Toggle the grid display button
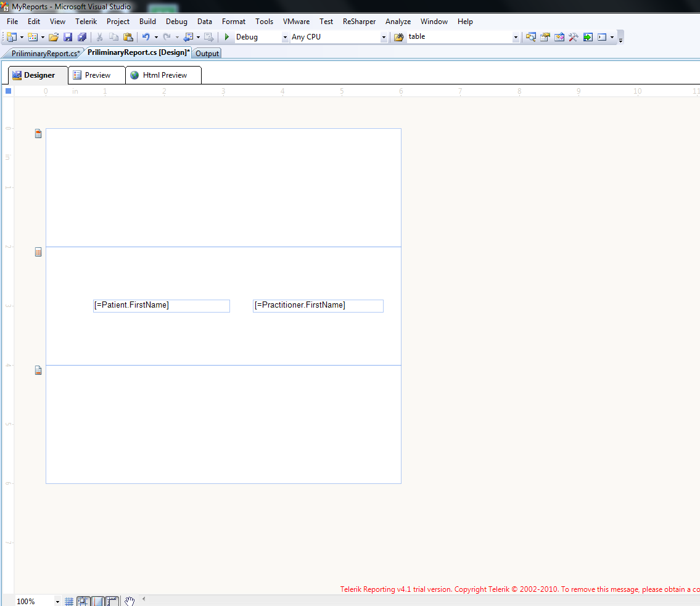This screenshot has width=700, height=606. coord(69,601)
